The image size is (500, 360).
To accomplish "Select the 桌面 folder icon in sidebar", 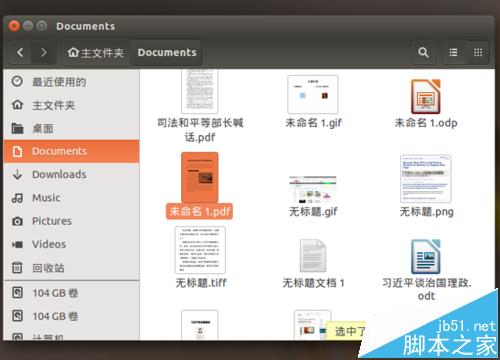I will (17, 128).
